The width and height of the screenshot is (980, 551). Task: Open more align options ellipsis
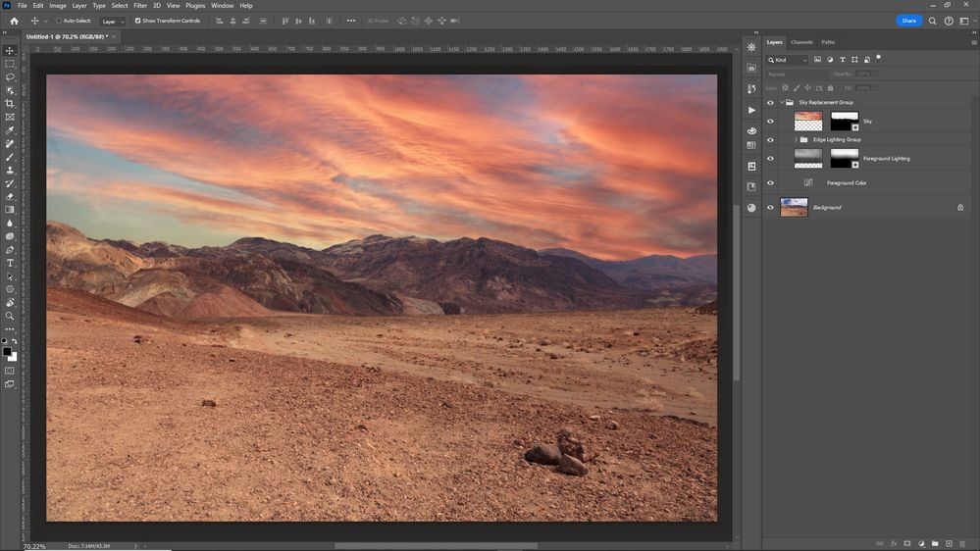351,21
